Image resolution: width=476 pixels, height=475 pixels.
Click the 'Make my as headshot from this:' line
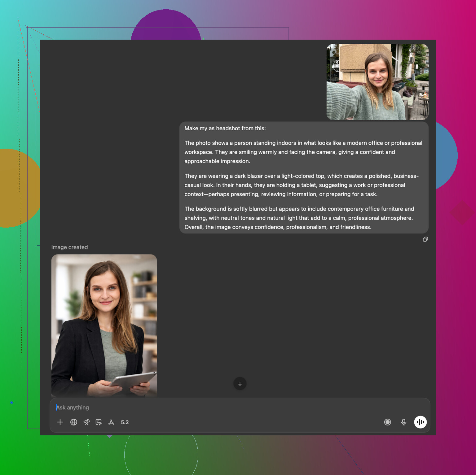tap(225, 129)
